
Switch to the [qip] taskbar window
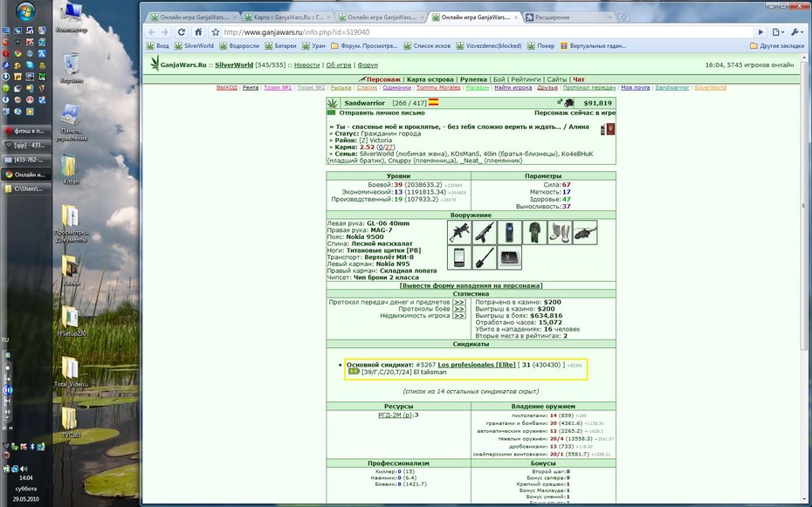(x=26, y=146)
